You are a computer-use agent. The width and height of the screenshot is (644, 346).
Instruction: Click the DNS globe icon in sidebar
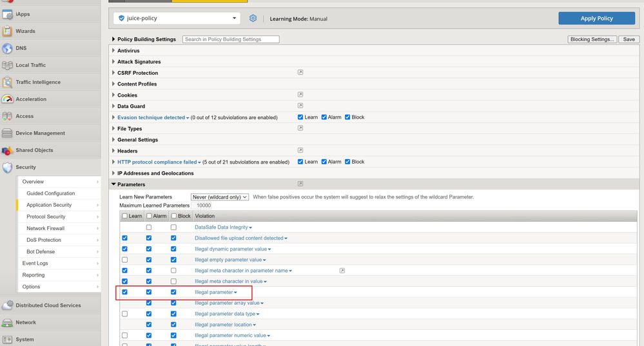click(x=7, y=48)
